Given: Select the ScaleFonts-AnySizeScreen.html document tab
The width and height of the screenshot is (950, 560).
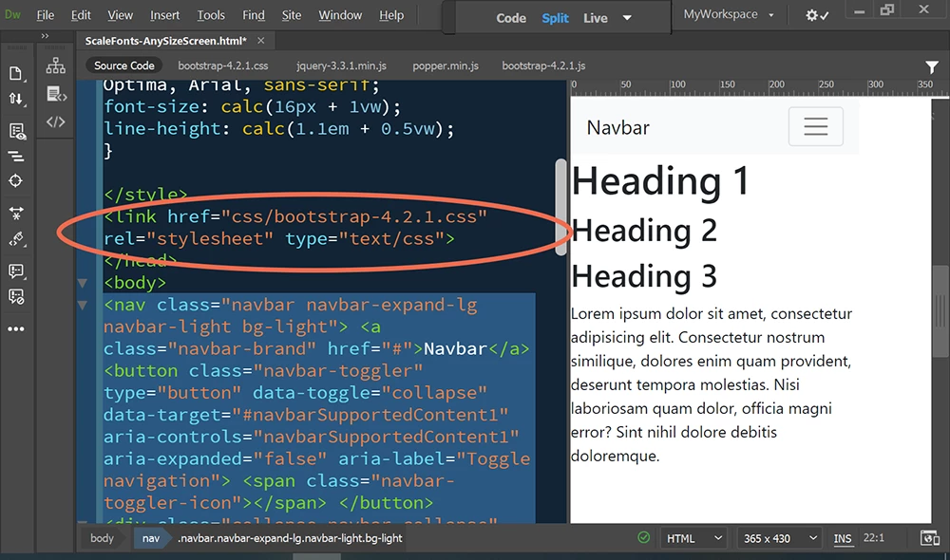Looking at the screenshot, I should coord(165,41).
